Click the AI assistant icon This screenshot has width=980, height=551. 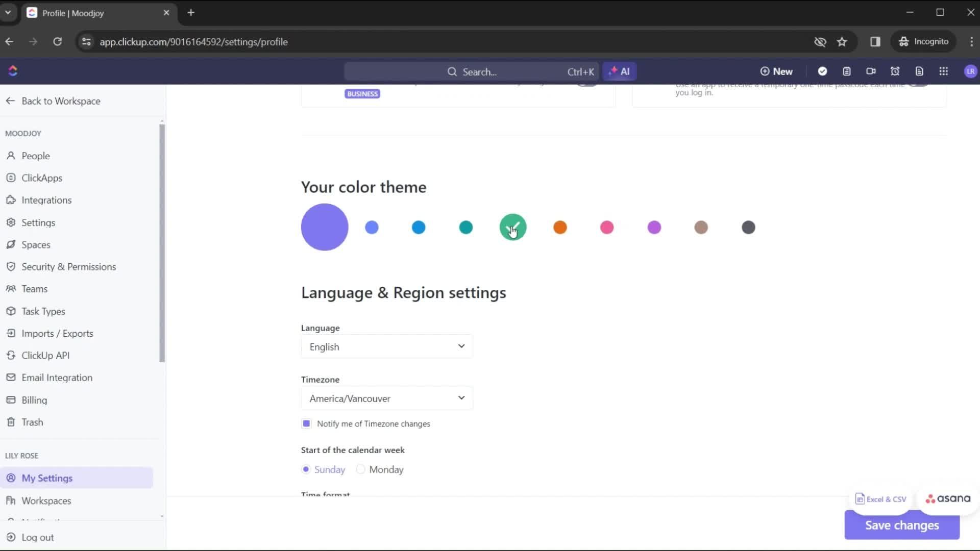(x=619, y=71)
